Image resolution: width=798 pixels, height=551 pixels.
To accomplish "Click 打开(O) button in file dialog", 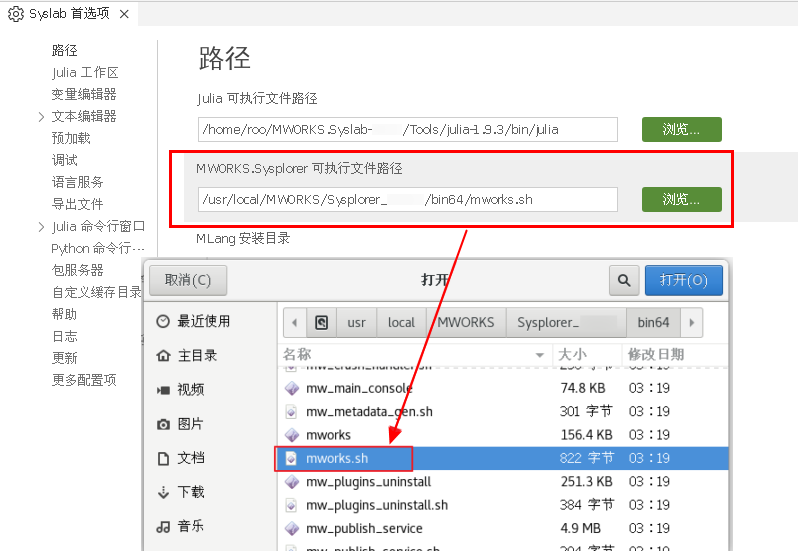I will (x=683, y=280).
